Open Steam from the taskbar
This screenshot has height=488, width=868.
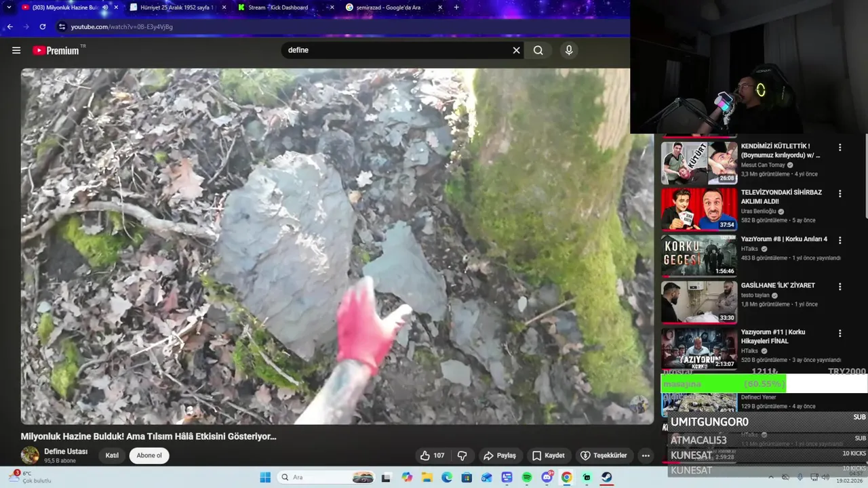(x=607, y=477)
